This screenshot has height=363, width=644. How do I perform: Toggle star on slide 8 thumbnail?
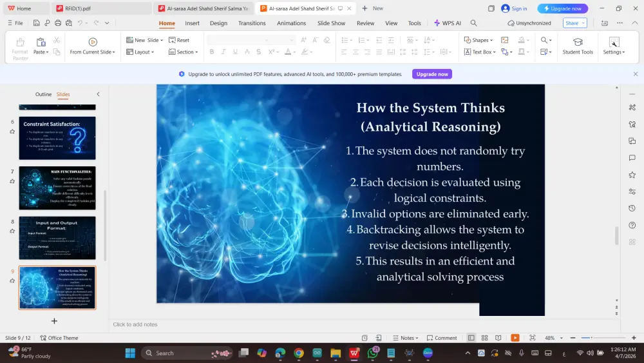12,231
